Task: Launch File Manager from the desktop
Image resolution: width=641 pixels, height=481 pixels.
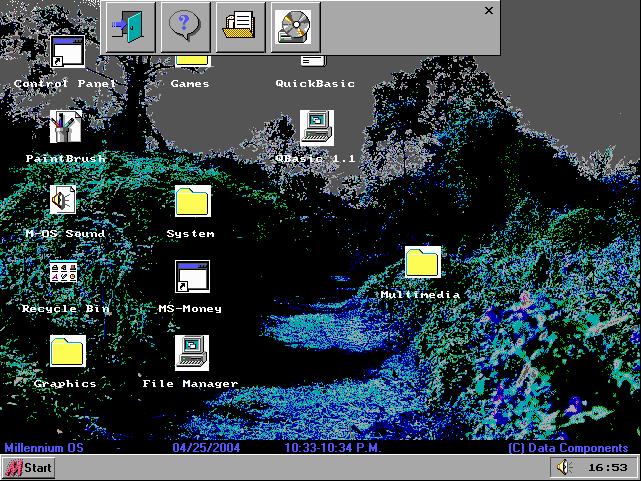Action: click(191, 351)
